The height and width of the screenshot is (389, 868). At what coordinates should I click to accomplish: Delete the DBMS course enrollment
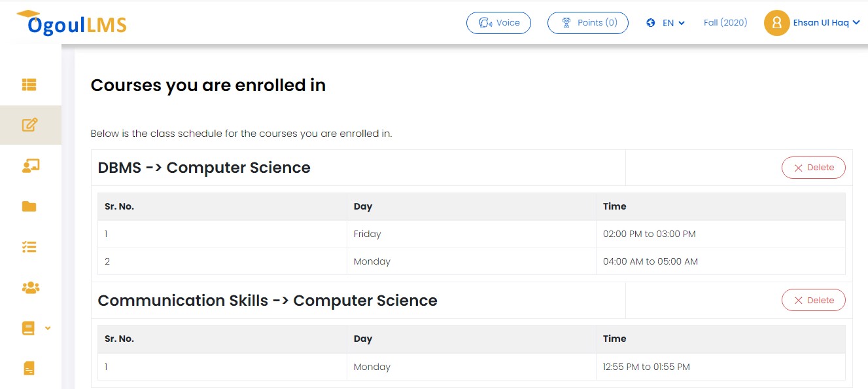tap(813, 168)
